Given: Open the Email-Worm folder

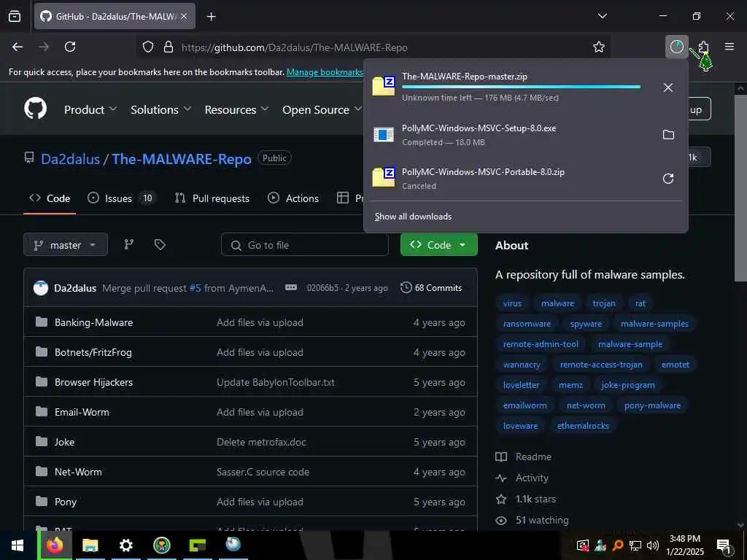Looking at the screenshot, I should pyautogui.click(x=82, y=413).
